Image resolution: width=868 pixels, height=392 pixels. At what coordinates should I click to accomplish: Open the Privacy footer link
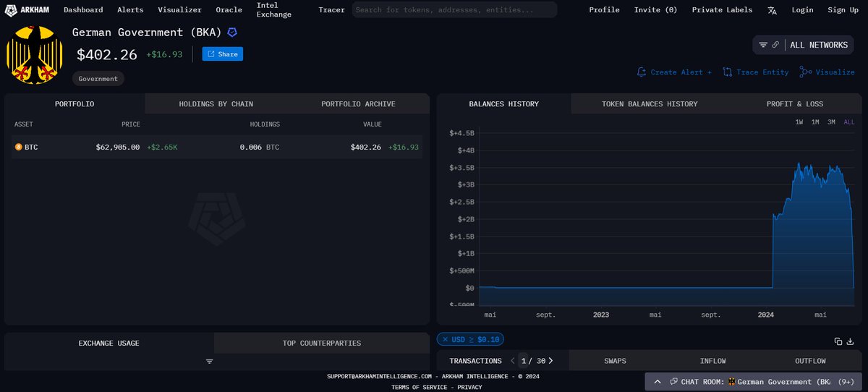tap(469, 387)
